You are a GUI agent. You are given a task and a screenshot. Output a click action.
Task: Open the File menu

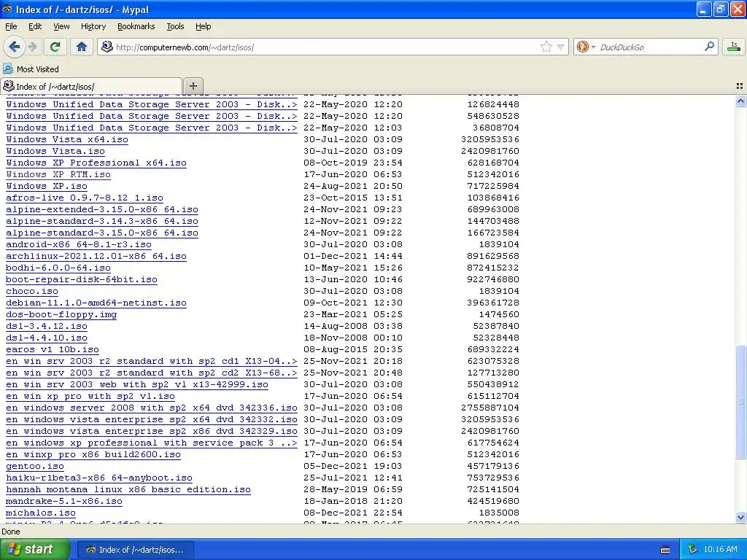(11, 26)
